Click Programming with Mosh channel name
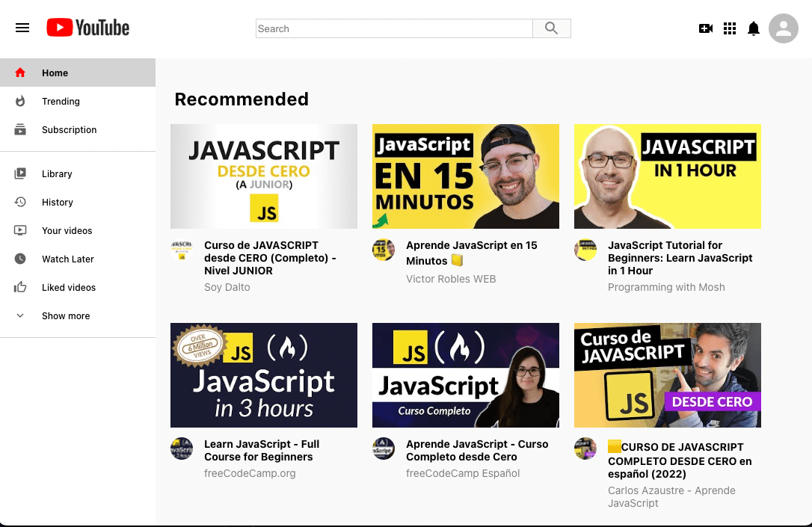The width and height of the screenshot is (812, 527). point(666,287)
